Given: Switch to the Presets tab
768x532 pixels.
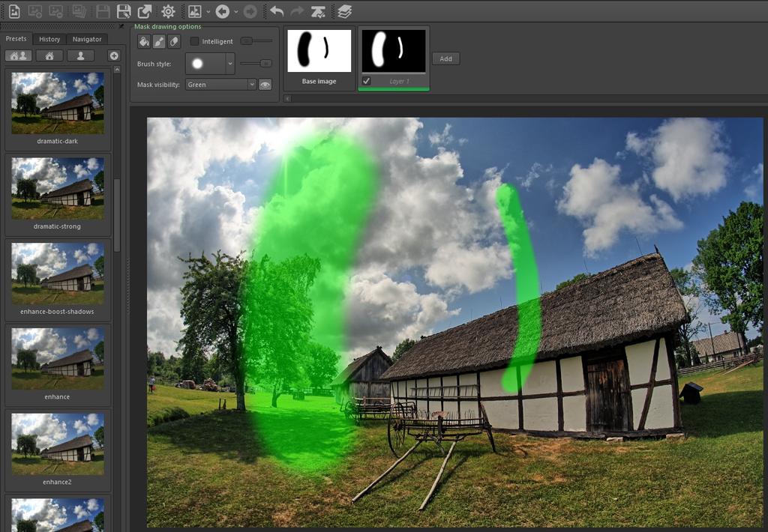Looking at the screenshot, I should [16, 39].
